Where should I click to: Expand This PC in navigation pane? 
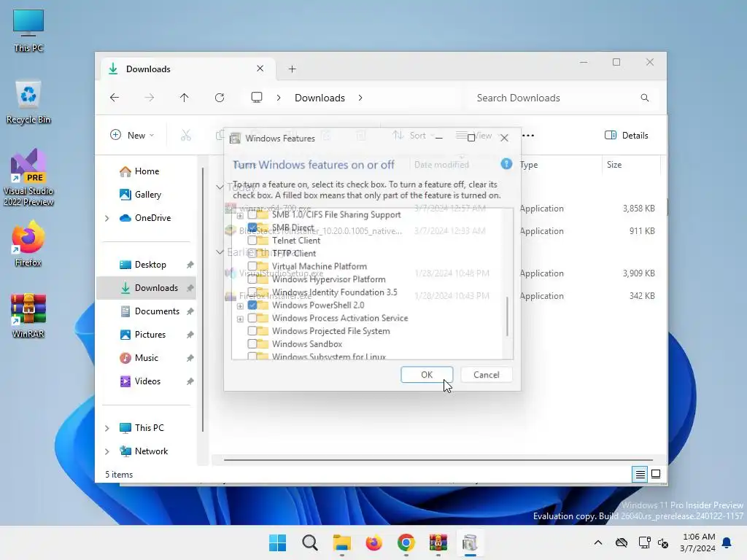[x=107, y=428]
